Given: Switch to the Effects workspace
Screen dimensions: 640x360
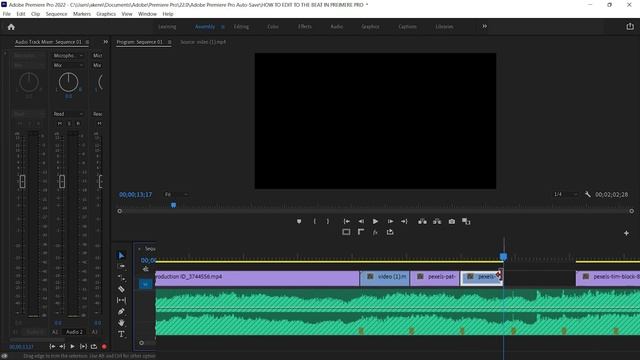Looking at the screenshot, I should (x=304, y=27).
